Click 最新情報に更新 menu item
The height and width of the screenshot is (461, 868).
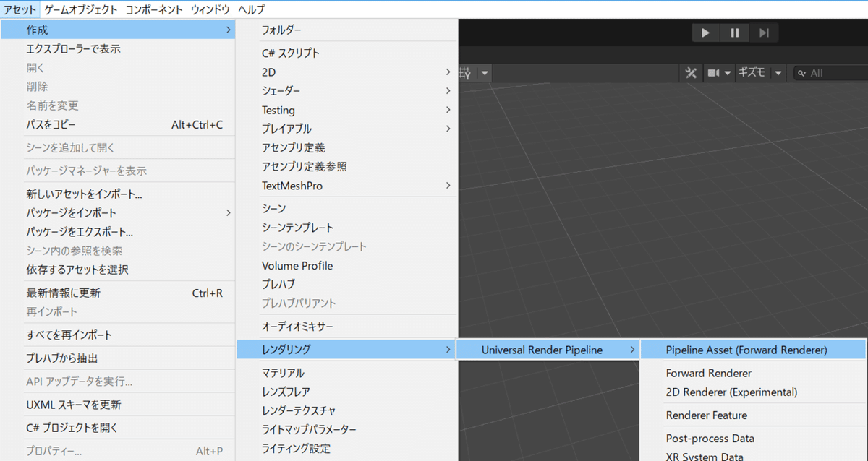pos(118,293)
